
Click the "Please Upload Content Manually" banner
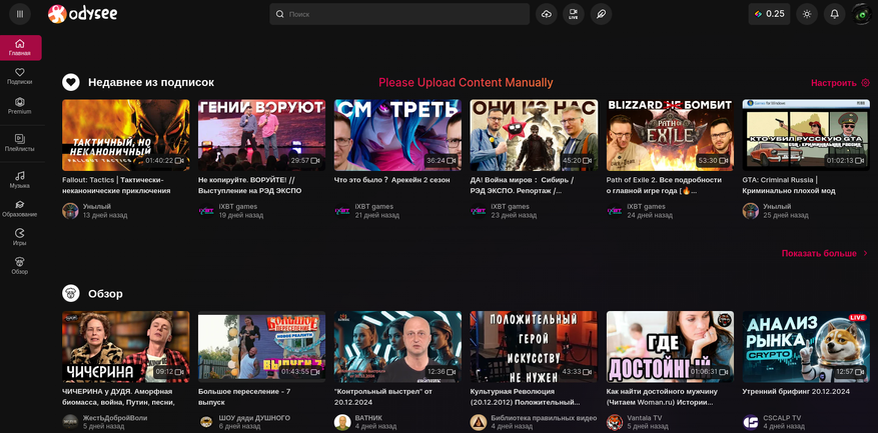coord(466,83)
